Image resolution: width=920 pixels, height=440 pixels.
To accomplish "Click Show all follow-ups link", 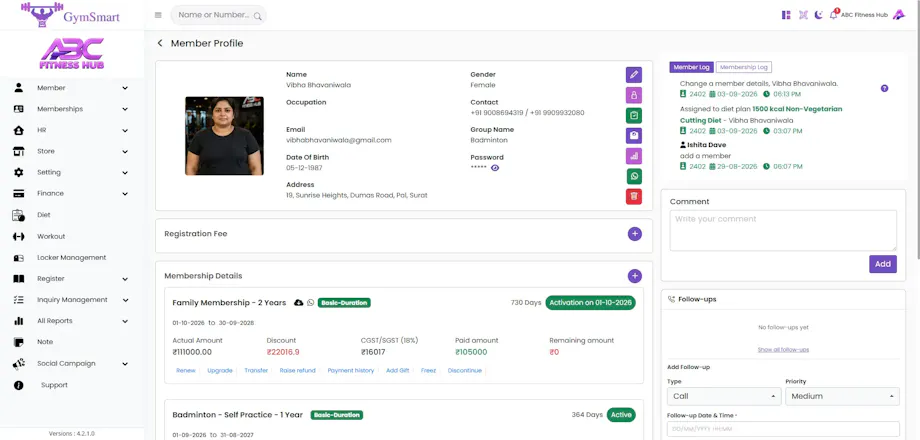I will 783,350.
